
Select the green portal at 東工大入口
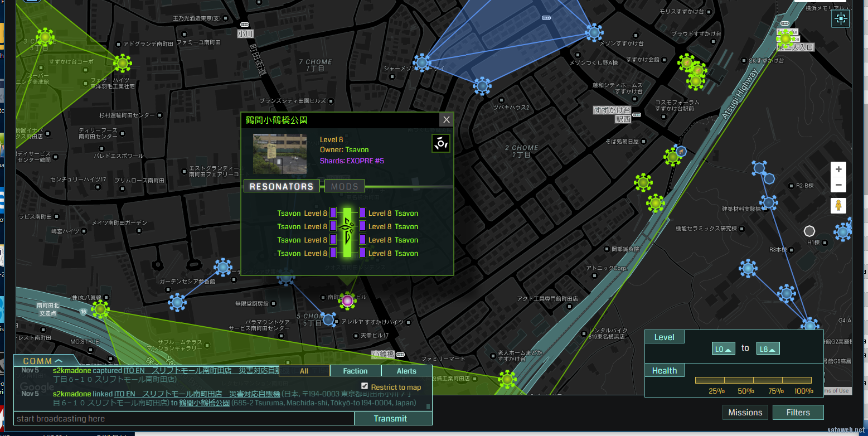click(785, 38)
